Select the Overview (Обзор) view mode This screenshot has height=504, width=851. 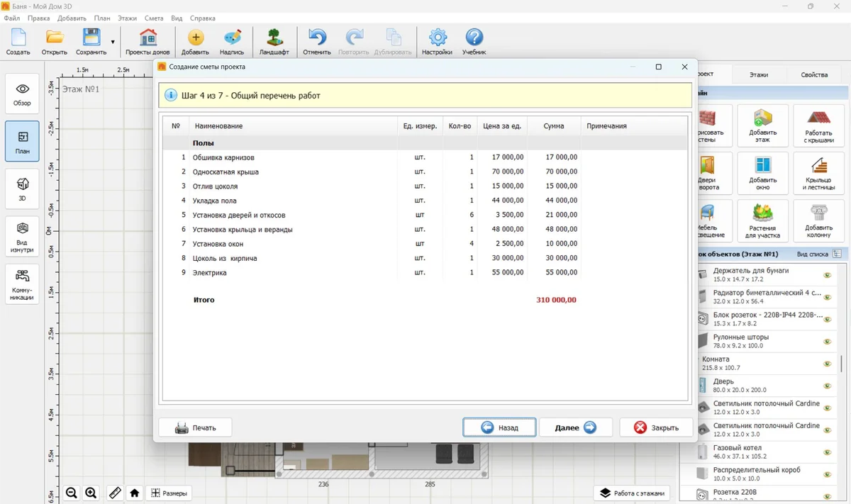pyautogui.click(x=22, y=94)
